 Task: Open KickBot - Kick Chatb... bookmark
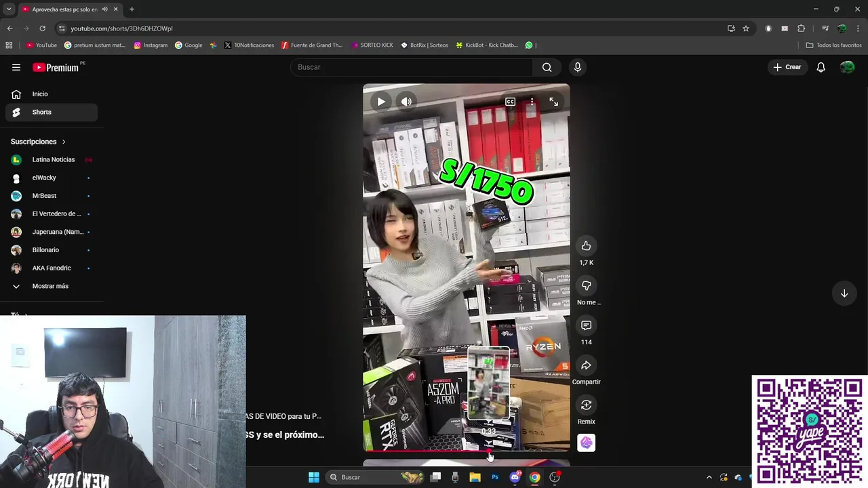pyautogui.click(x=487, y=45)
